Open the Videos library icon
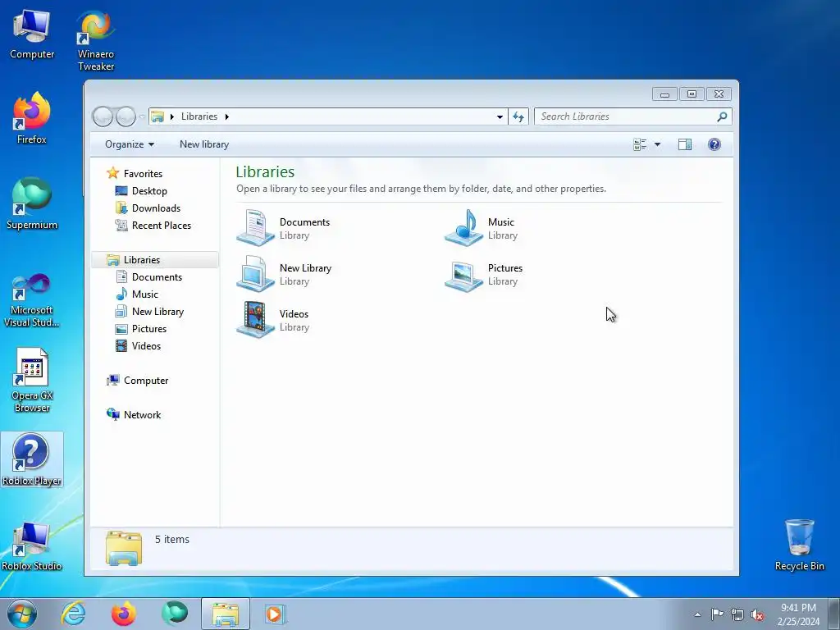The width and height of the screenshot is (840, 630). [x=256, y=319]
